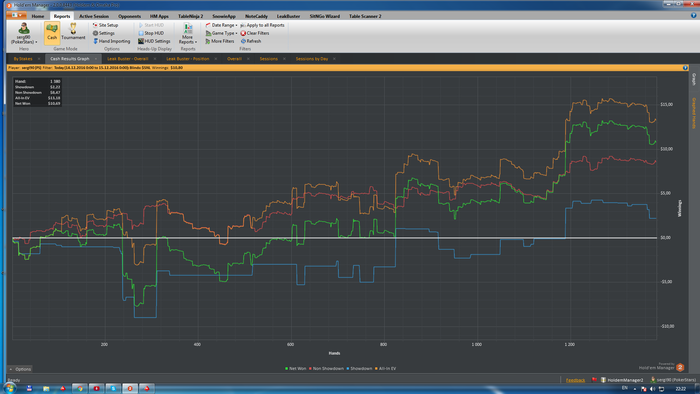The width and height of the screenshot is (700, 394).
Task: Open the More Reports dropdown
Action: click(x=188, y=33)
